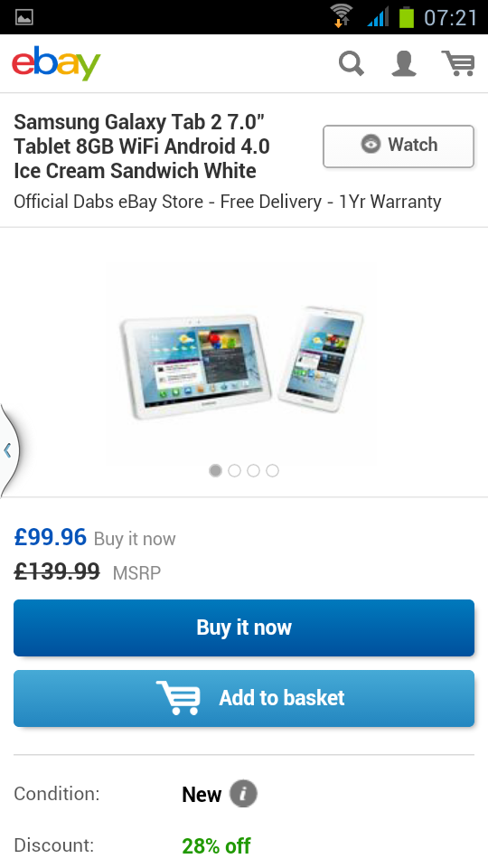The width and height of the screenshot is (488, 868).
Task: Toggle Watch on this item
Action: 399,146
